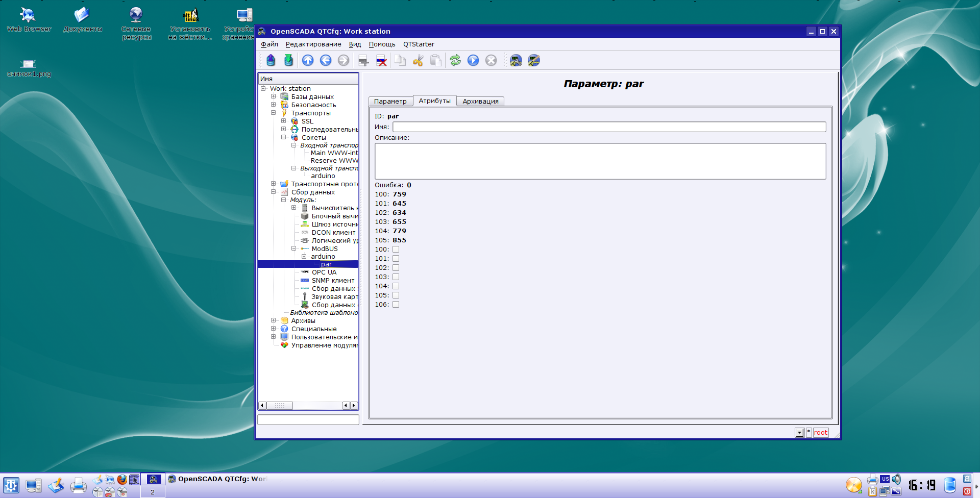Collapse the Транспорты tree node
Screen dimensions: 980x498
pos(274,113)
